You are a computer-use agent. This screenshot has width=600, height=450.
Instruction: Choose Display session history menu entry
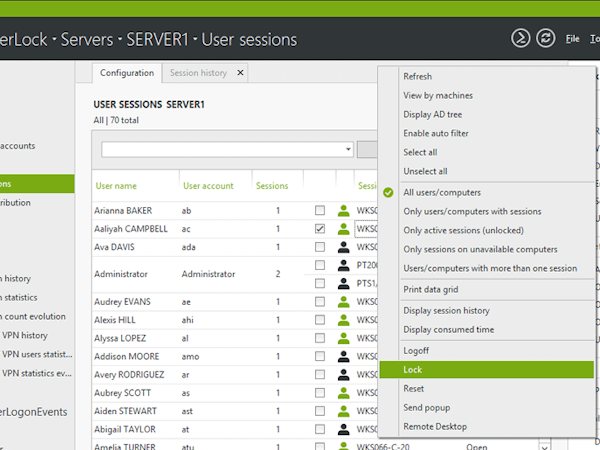[447, 310]
